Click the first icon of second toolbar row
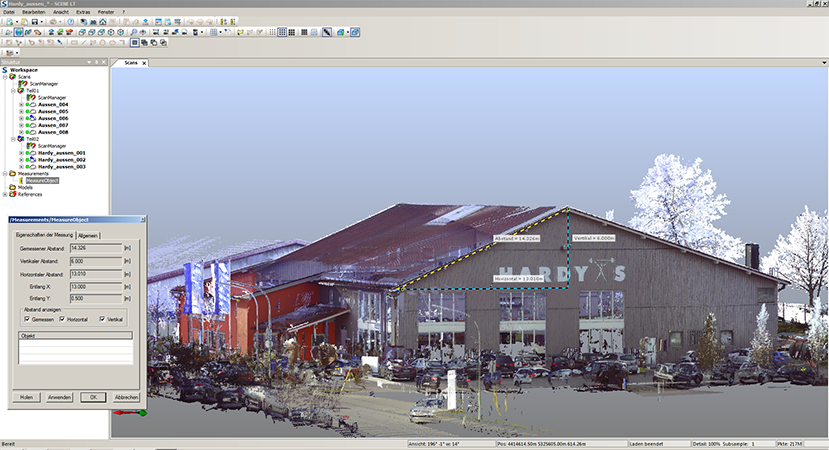 click(x=8, y=32)
